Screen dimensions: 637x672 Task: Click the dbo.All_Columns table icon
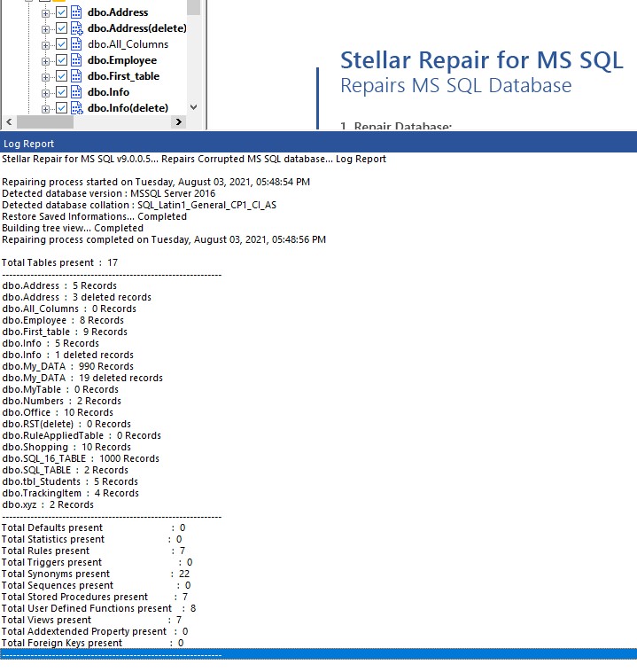[x=76, y=44]
